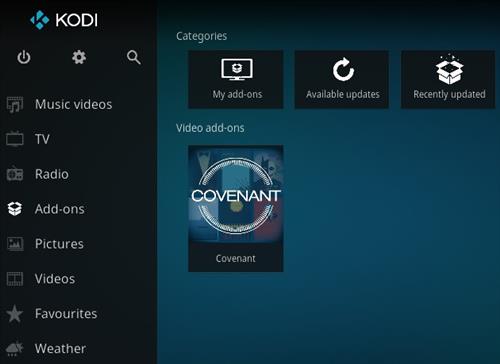The height and width of the screenshot is (364, 500).
Task: Click the Radio sidebar icon
Action: click(x=15, y=174)
